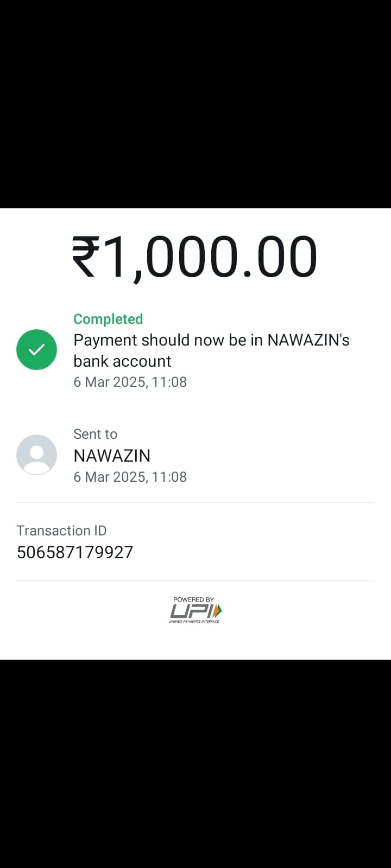The width and height of the screenshot is (391, 868).
Task: Click the divider line above the UPI logo
Action: click(x=195, y=581)
